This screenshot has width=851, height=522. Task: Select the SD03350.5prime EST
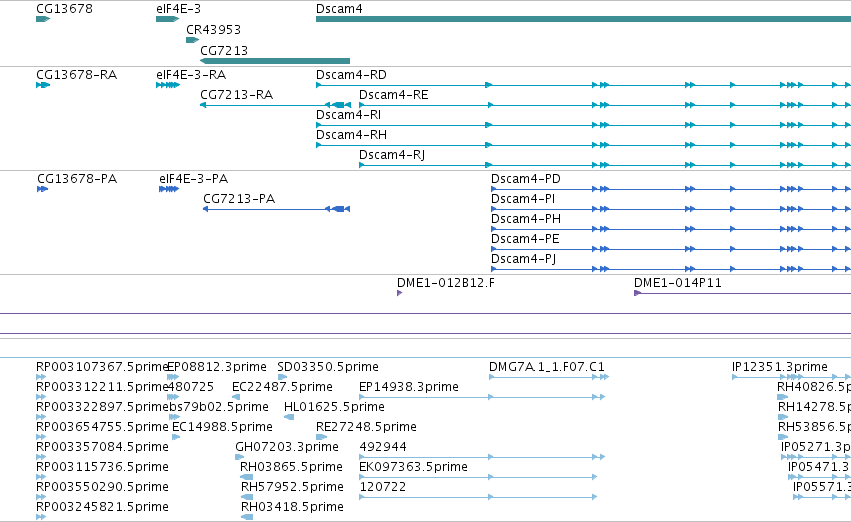coord(282,377)
